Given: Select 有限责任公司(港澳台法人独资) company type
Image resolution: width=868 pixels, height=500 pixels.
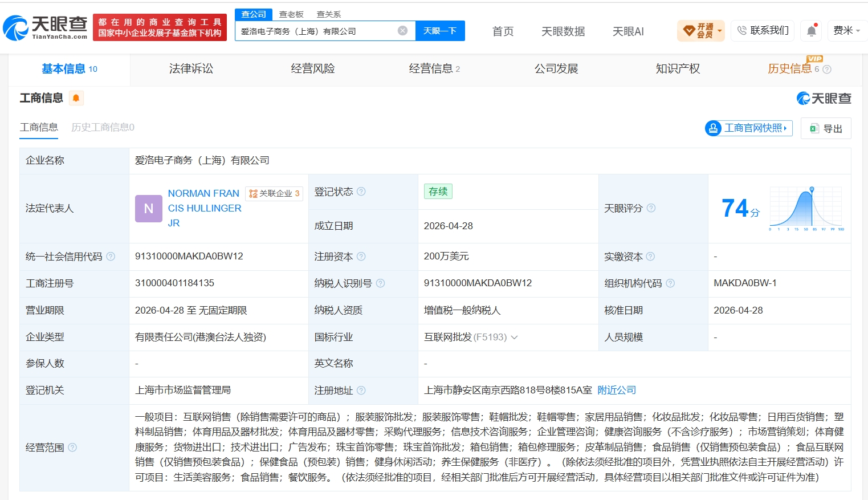Looking at the screenshot, I should coord(201,338).
